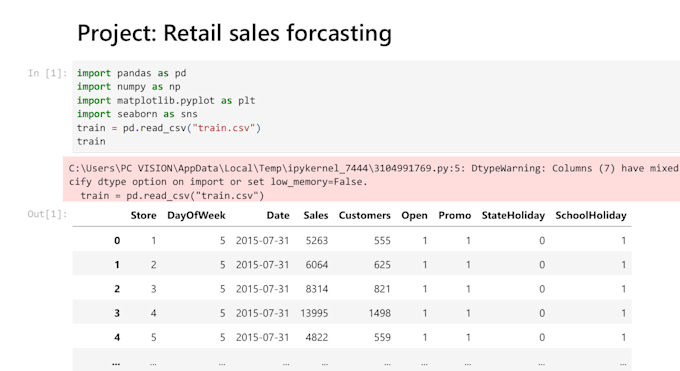The width and height of the screenshot is (680, 371).
Task: Click the Customers value 625
Action: pos(382,265)
